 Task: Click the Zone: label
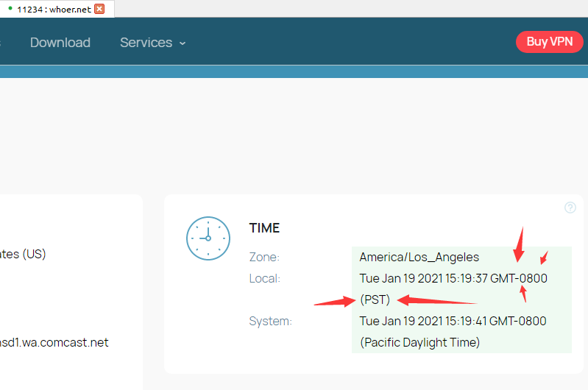[x=264, y=258]
